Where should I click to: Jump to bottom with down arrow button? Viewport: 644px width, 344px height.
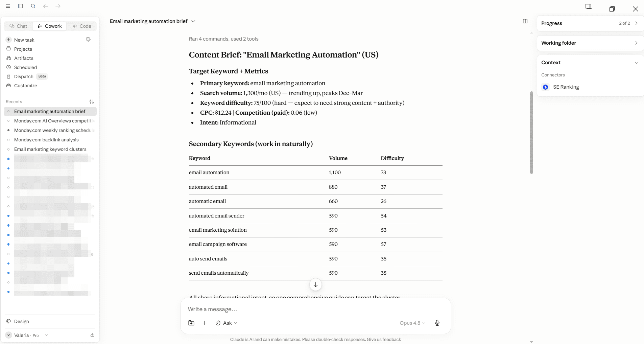315,285
